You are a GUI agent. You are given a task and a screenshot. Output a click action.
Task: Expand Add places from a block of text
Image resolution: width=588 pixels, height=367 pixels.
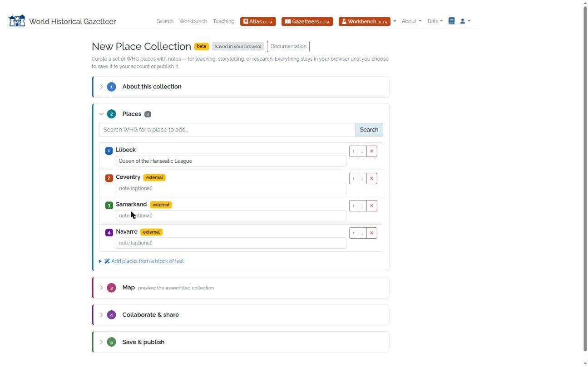coord(142,261)
